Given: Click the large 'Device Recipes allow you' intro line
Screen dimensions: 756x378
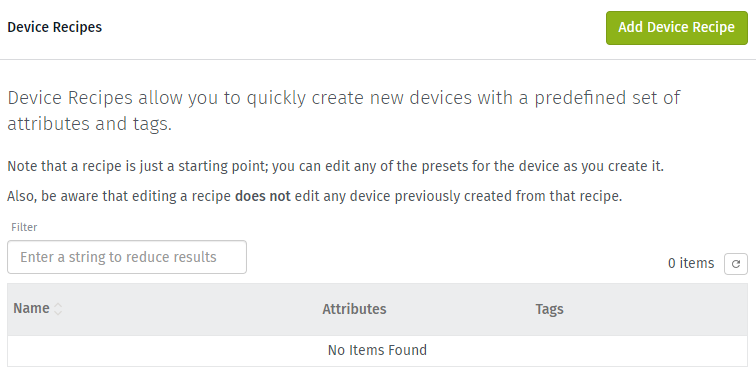Looking at the screenshot, I should click(x=343, y=98).
